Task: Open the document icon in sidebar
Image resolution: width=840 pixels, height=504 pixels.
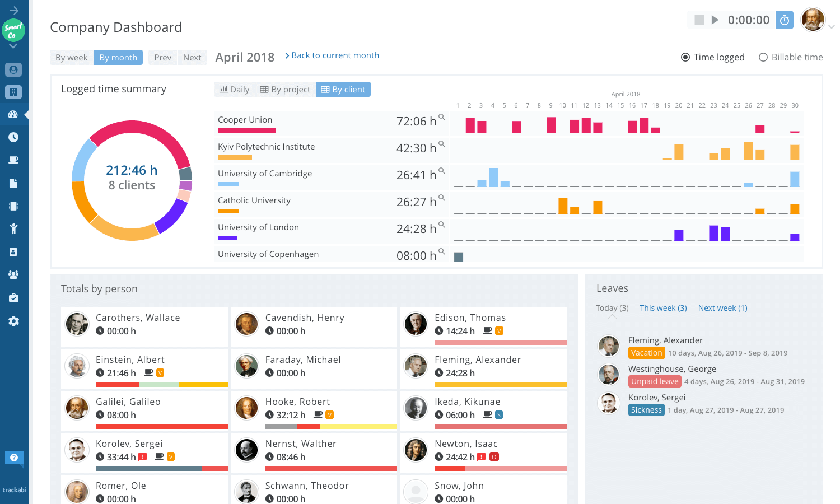Action: tap(13, 183)
